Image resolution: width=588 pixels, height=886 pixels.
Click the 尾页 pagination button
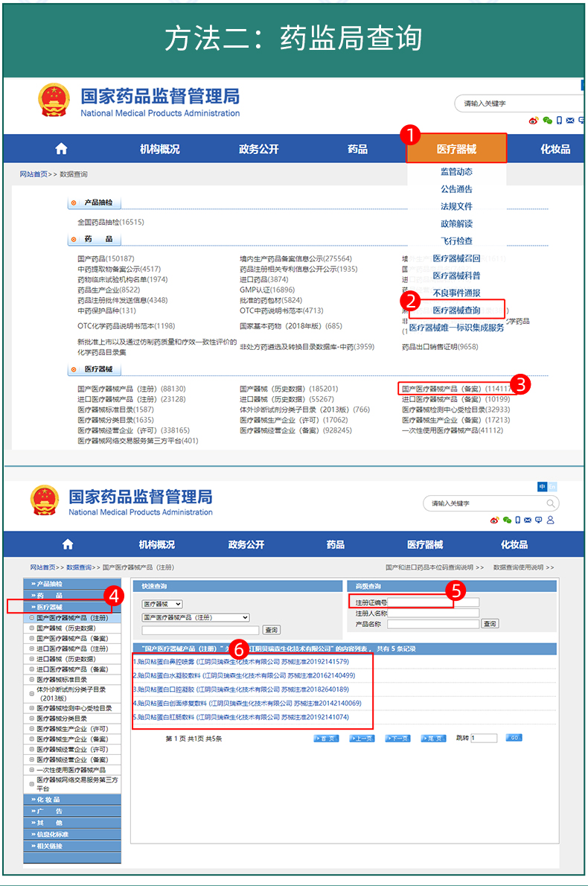coord(434,738)
